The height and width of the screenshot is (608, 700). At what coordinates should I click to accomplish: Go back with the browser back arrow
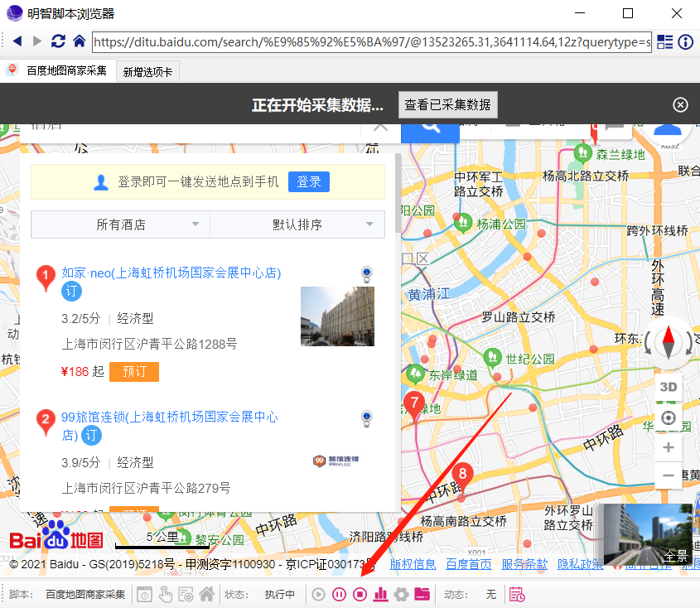point(17,41)
